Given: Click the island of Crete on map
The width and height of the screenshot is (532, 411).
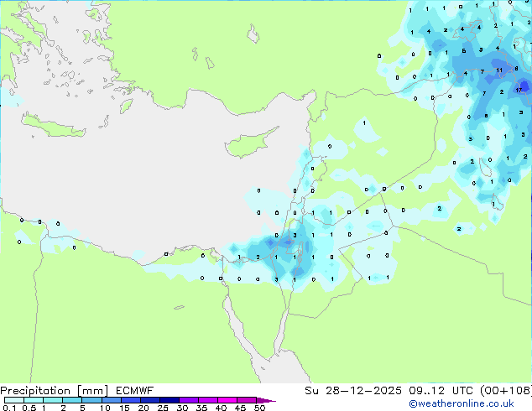Looking at the screenshot, I should (x=53, y=126).
